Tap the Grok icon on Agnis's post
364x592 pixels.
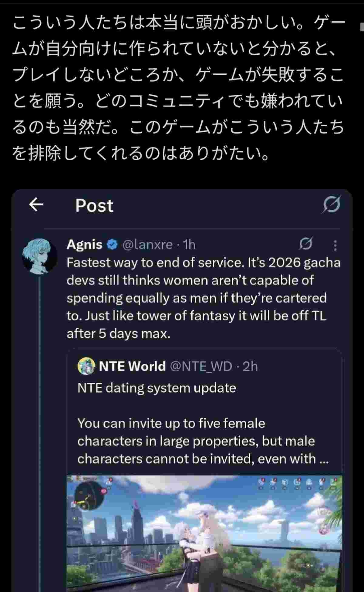click(x=305, y=244)
